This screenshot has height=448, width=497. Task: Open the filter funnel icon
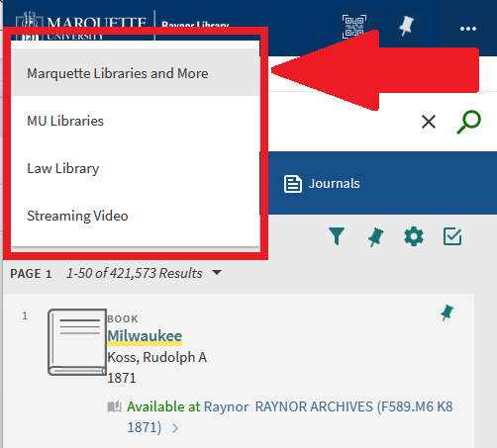[x=337, y=236]
